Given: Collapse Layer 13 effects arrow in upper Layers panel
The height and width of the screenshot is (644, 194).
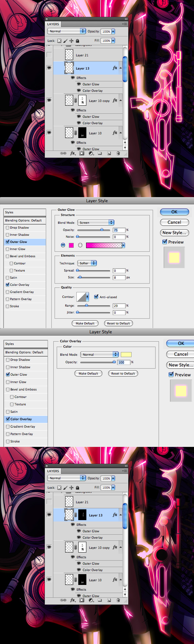Looking at the screenshot, I should tap(120, 68).
